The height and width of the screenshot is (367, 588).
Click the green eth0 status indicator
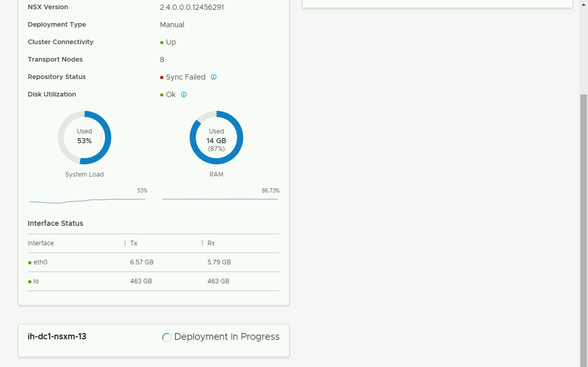(30, 263)
